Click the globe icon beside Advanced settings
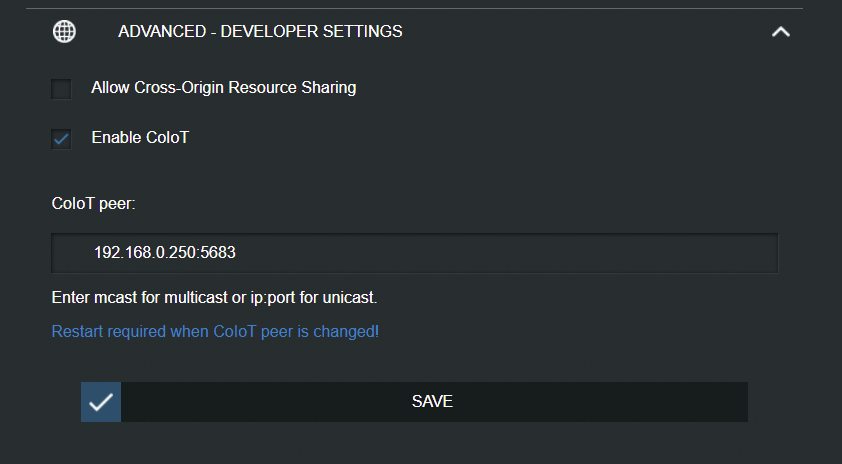The width and height of the screenshot is (842, 464). coord(64,32)
